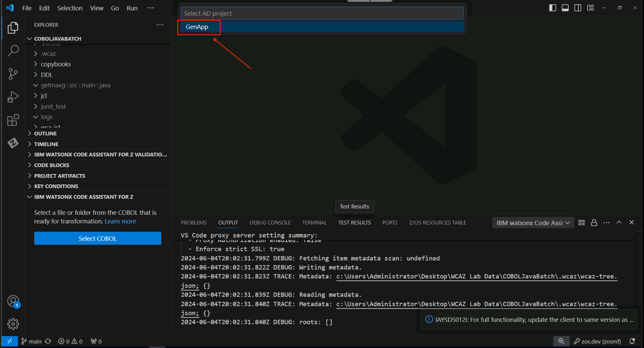Open the Customize Layout icon
Image resolution: width=644 pixels, height=348 pixels.
pos(590,8)
